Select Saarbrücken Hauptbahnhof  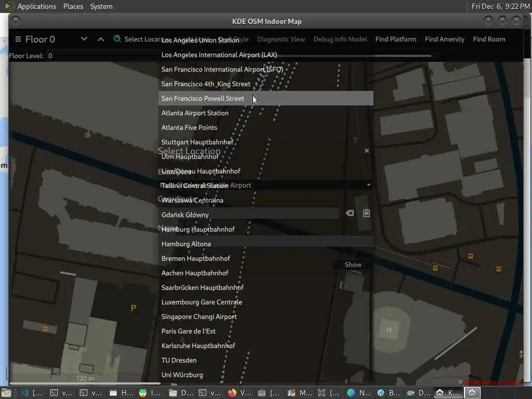[x=265, y=288]
